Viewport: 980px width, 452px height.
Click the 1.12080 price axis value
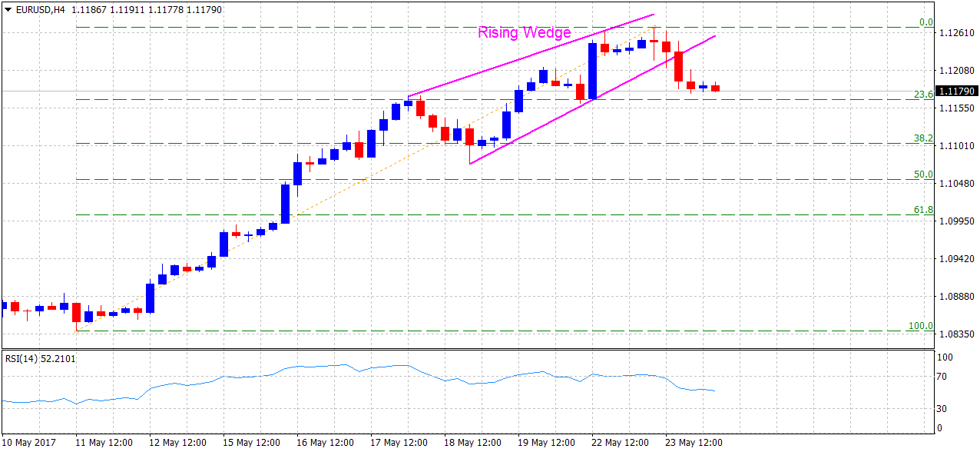(x=957, y=70)
